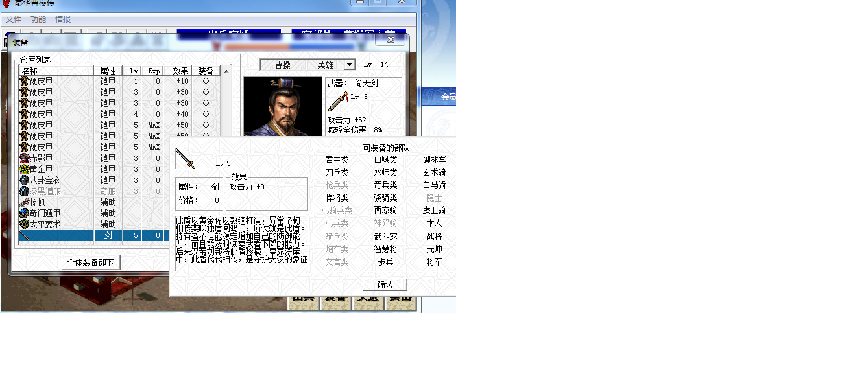Click the greyed 漆黑道服 robe icon
The image size is (868, 392).
click(24, 191)
